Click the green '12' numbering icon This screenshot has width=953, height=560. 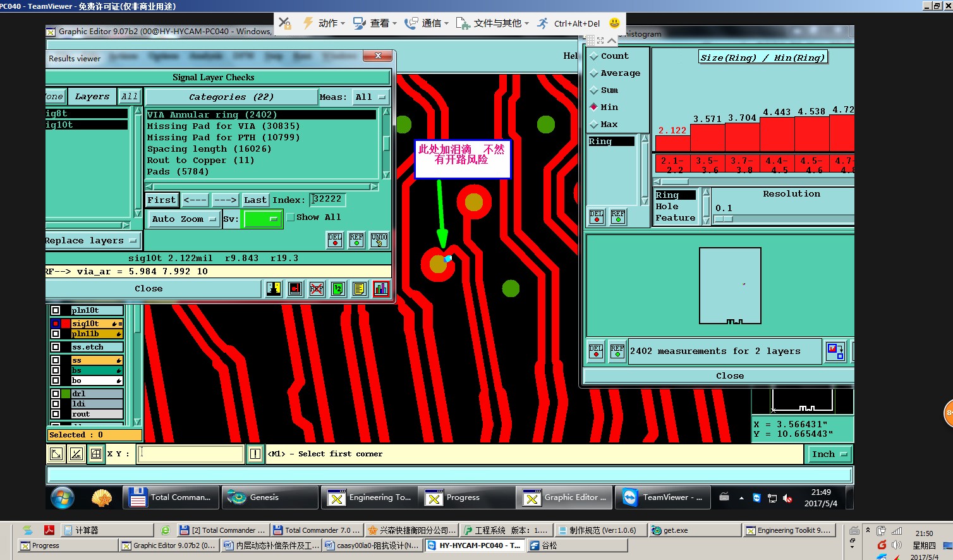(x=338, y=289)
